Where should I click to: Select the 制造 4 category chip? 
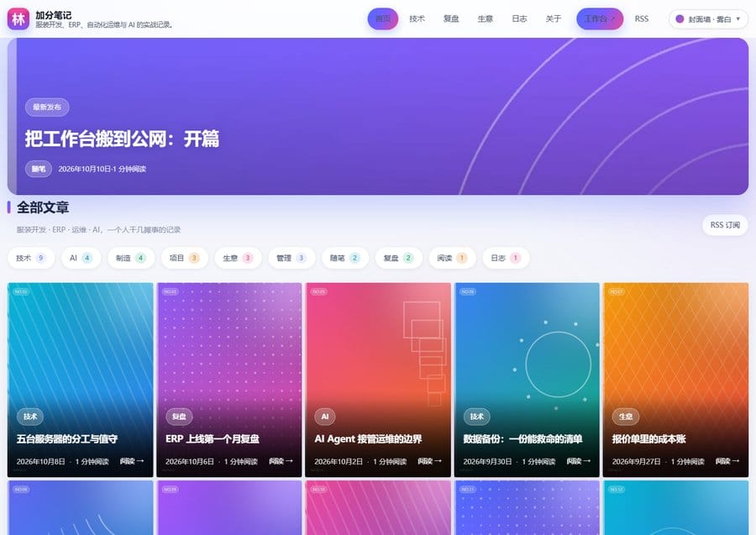(131, 258)
